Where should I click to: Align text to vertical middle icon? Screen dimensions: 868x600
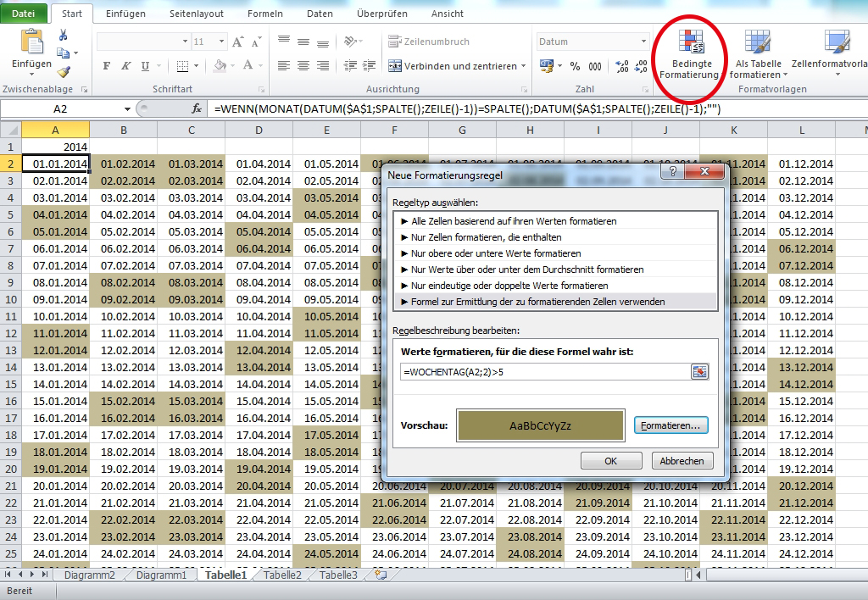pyautogui.click(x=303, y=42)
